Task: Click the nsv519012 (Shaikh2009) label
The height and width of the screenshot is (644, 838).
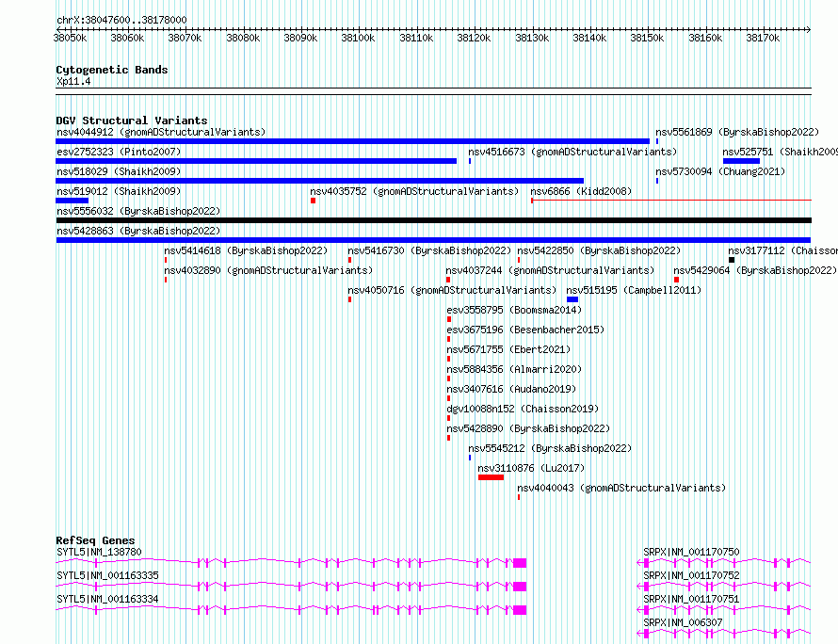Action: pyautogui.click(x=119, y=191)
